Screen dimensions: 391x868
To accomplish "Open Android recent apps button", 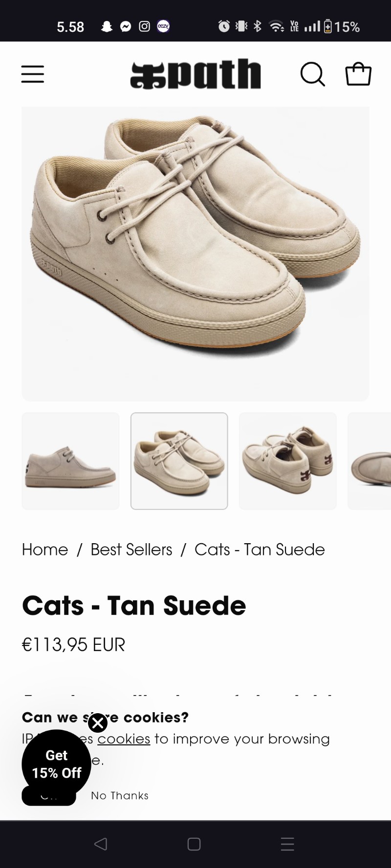I will pyautogui.click(x=287, y=844).
